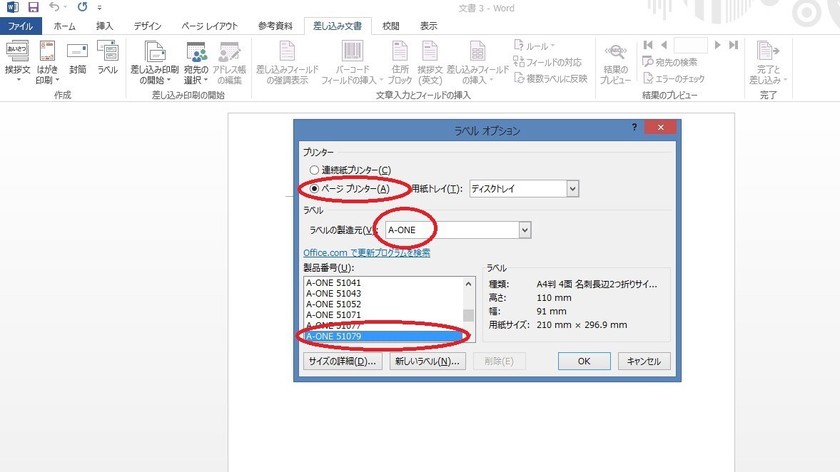This screenshot has height=472, width=840.
Task: Switch to ページ レイアウト tab
Action: pos(209,26)
